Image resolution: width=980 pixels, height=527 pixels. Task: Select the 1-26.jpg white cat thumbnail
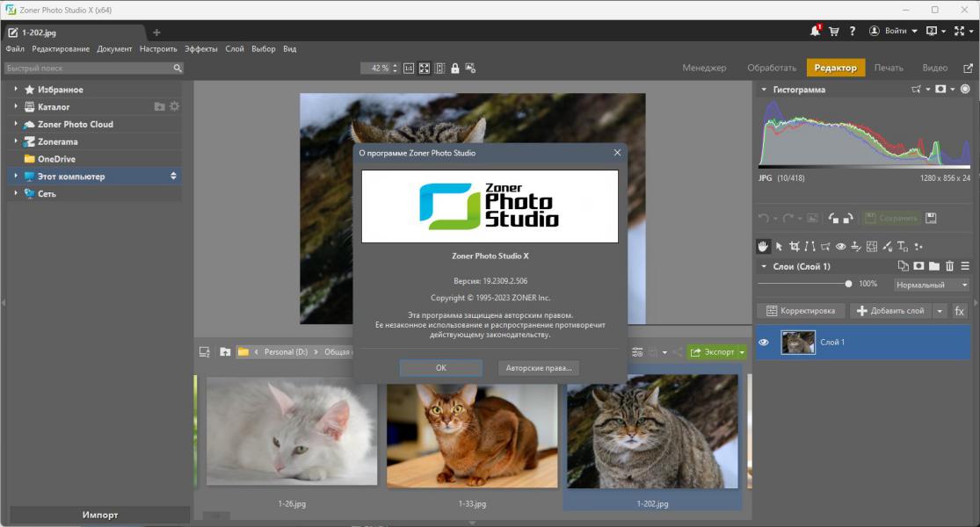[x=292, y=431]
